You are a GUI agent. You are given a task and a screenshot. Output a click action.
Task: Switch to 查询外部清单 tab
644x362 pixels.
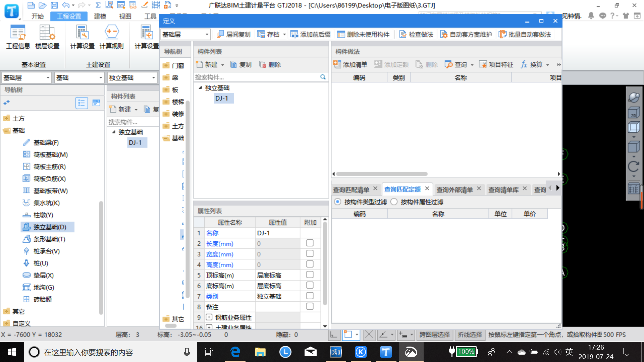click(455, 190)
